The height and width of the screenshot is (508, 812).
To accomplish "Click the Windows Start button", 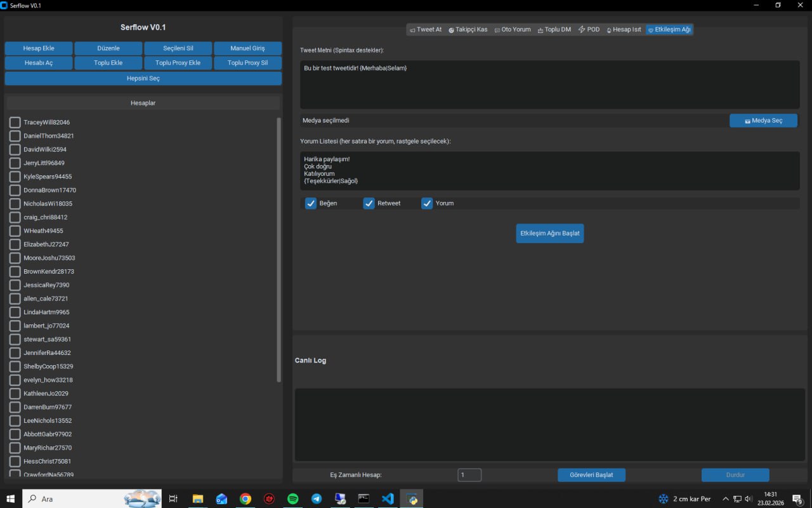I will click(10, 499).
